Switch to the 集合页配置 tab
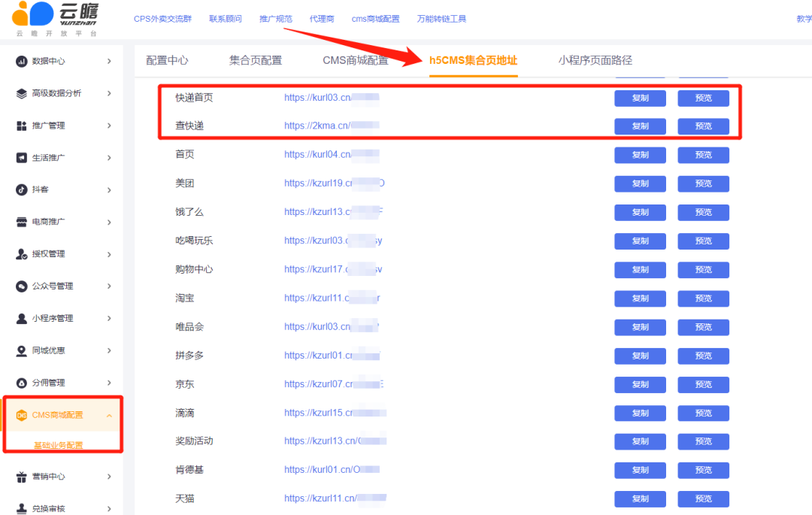The height and width of the screenshot is (515, 812). (256, 61)
